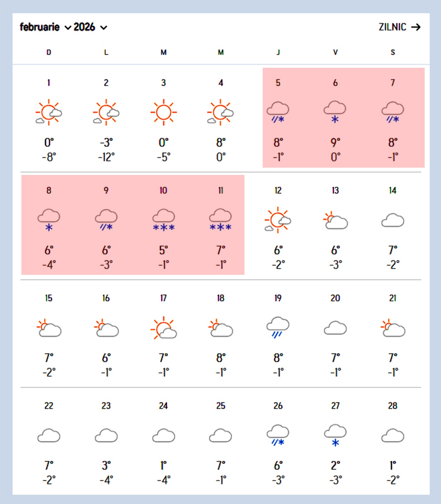Image resolution: width=441 pixels, height=504 pixels.
Task: Select day 1 in the calendar
Action: pos(49,83)
